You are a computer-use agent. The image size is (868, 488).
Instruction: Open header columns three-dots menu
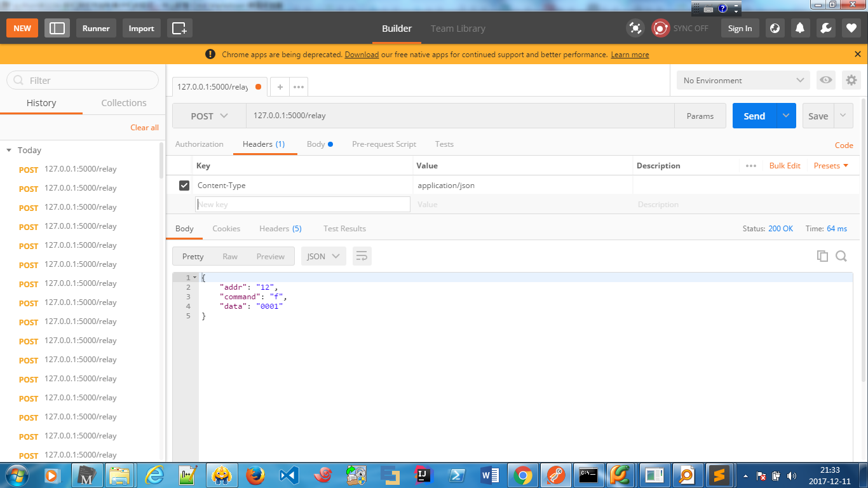point(751,166)
